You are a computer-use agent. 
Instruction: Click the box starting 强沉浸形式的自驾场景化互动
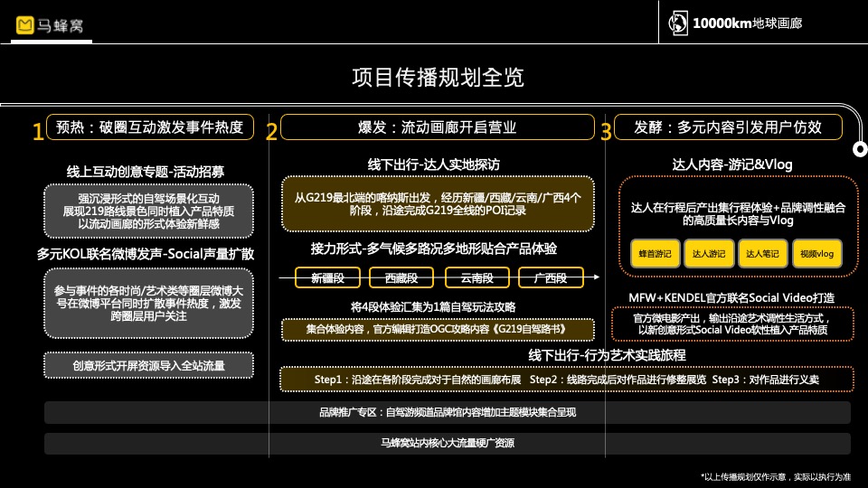(x=148, y=211)
